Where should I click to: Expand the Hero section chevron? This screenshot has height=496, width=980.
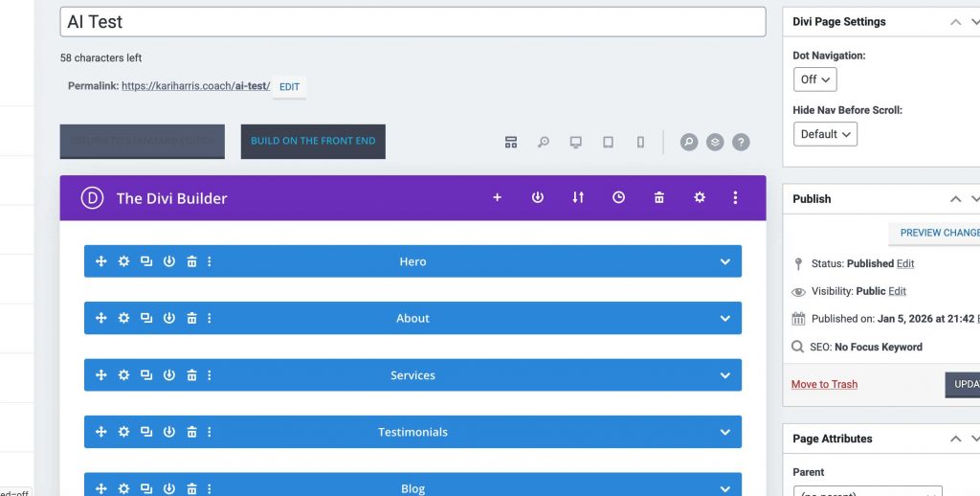coord(725,261)
